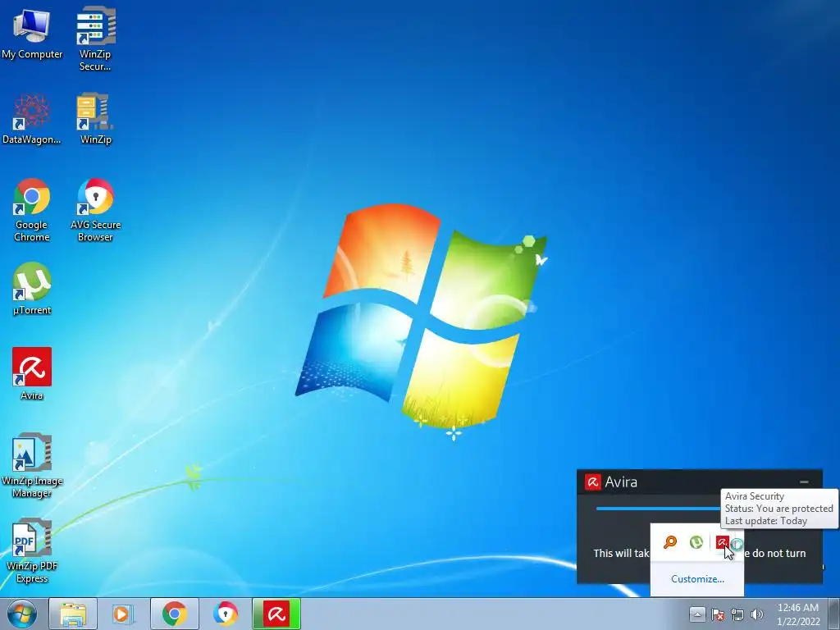Viewport: 840px width, 630px height.
Task: Select the DataWagon desktop shortcut
Action: click(x=32, y=118)
